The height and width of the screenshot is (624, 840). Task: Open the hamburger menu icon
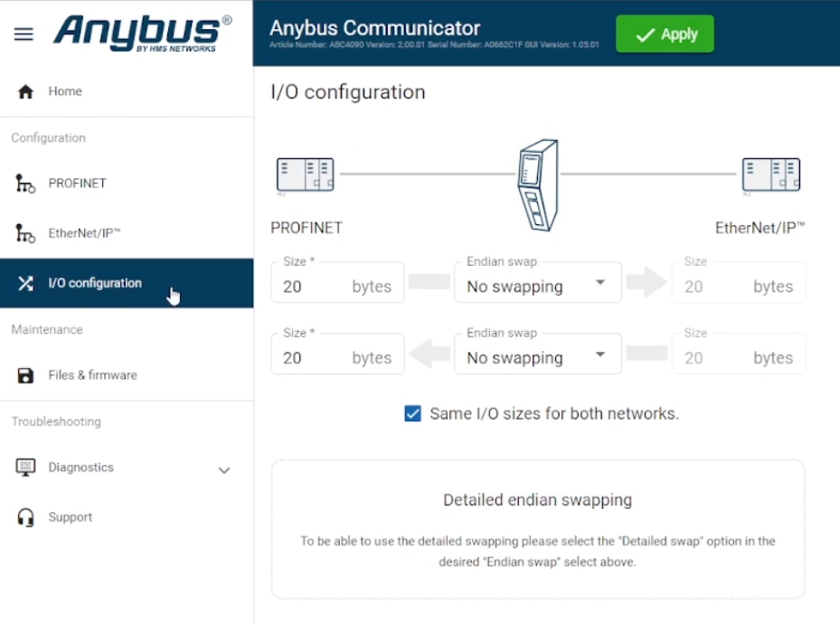[x=24, y=33]
